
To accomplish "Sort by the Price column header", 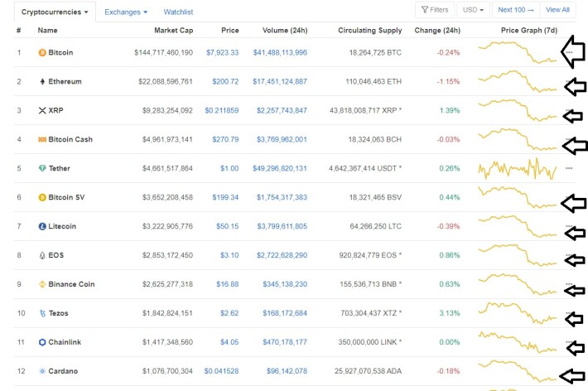I will click(x=230, y=31).
